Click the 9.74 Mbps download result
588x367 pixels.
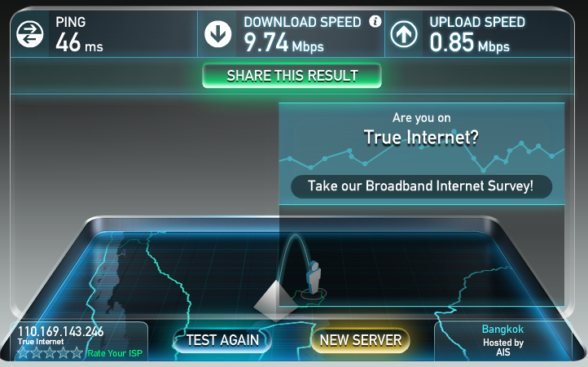(284, 42)
